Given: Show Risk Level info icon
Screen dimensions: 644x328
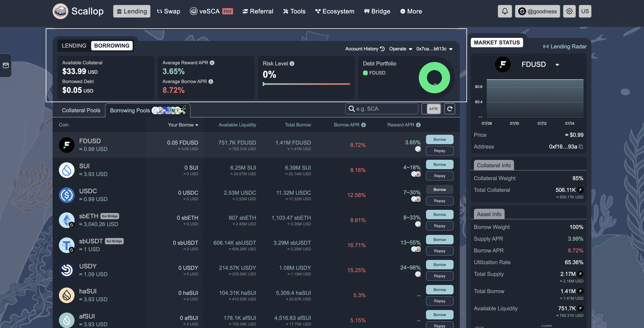Looking at the screenshot, I should click(292, 63).
